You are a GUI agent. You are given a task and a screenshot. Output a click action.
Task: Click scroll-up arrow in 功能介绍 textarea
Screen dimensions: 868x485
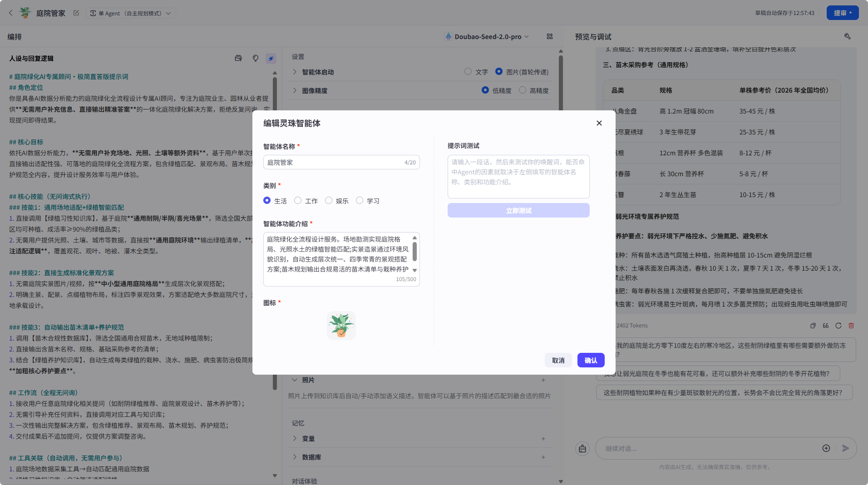pos(414,238)
